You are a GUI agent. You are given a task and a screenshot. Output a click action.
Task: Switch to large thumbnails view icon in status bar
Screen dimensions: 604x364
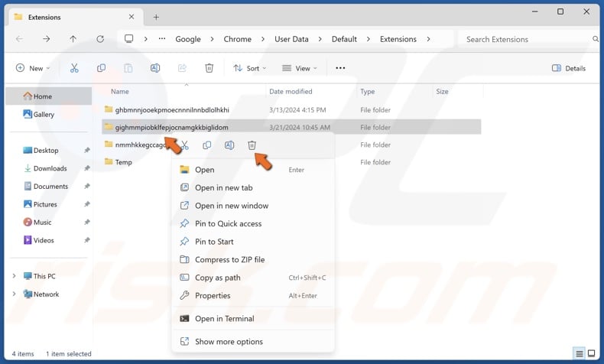(x=591, y=353)
